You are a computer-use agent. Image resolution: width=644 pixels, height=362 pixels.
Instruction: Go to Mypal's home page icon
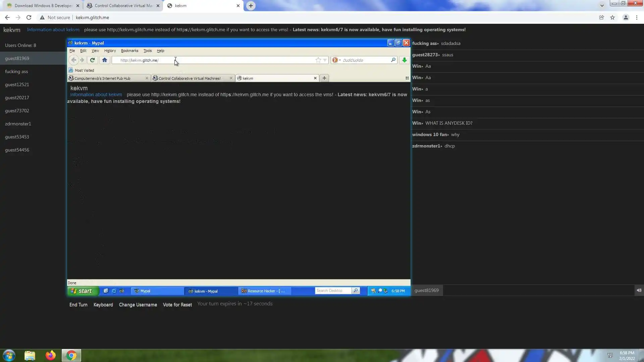click(x=104, y=60)
